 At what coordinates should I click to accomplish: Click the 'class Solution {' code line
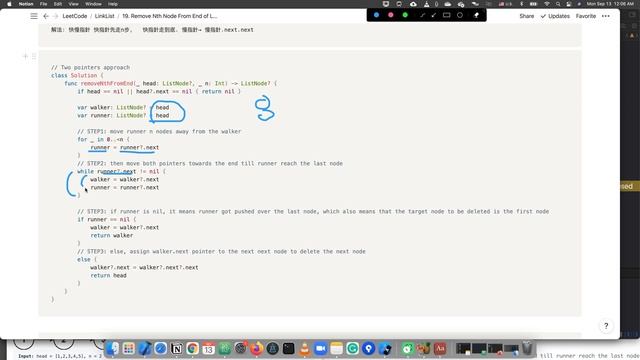pyautogui.click(x=77, y=76)
